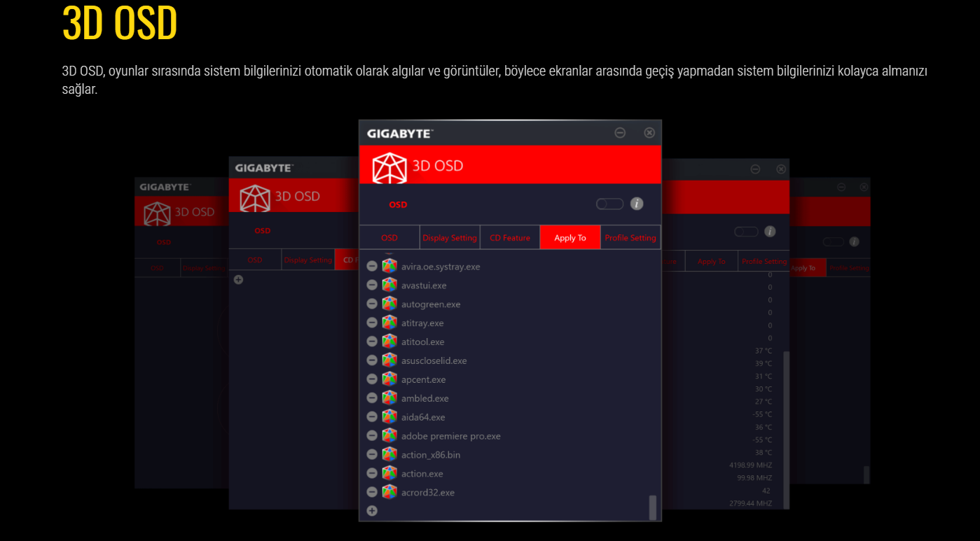Select the apcent.exe entry name
This screenshot has width=980, height=541.
click(424, 380)
